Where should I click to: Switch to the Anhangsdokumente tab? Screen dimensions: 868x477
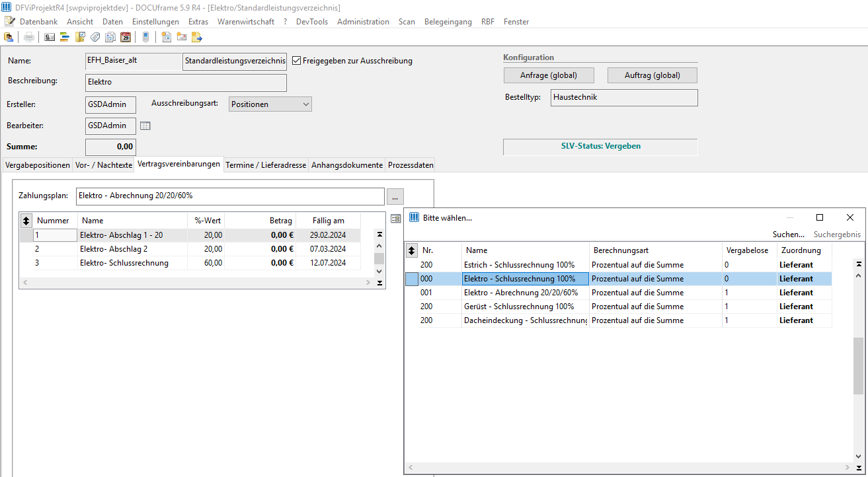point(347,165)
